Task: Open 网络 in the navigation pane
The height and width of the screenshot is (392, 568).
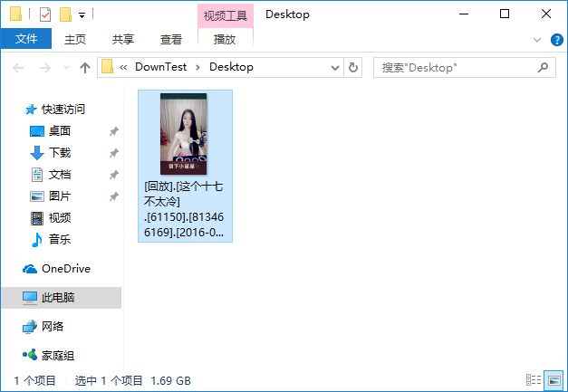Action: click(43, 327)
